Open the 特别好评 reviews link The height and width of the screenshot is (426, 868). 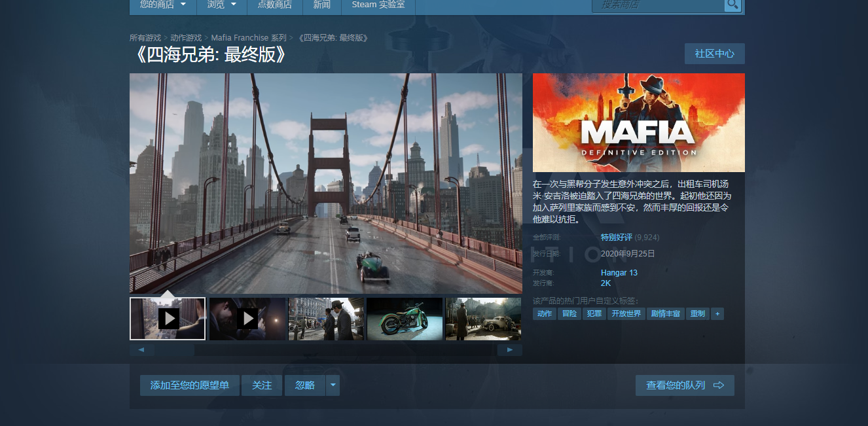point(617,238)
